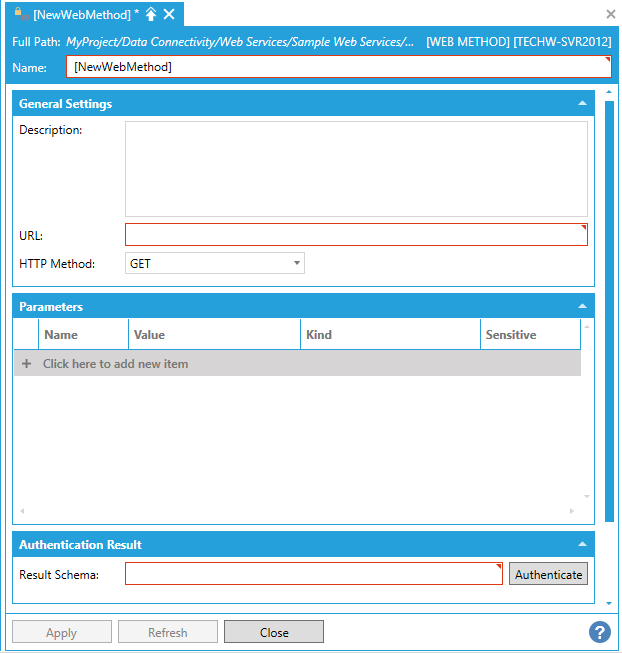This screenshot has width=622, height=653.
Task: Collapse the General Settings section
Action: 582,103
